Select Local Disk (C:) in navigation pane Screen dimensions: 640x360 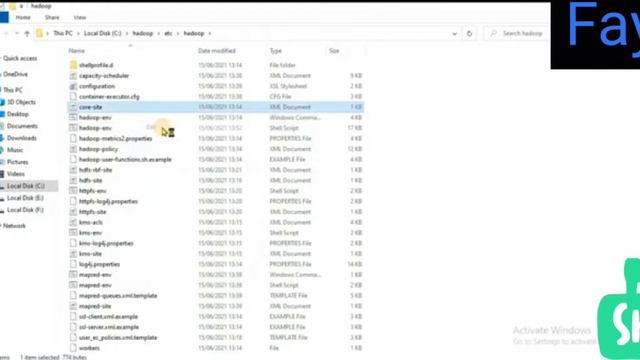(26, 186)
